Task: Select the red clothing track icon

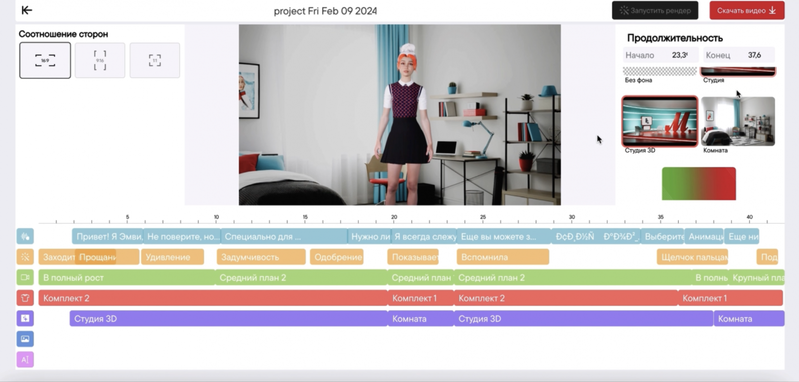Action: (x=25, y=298)
